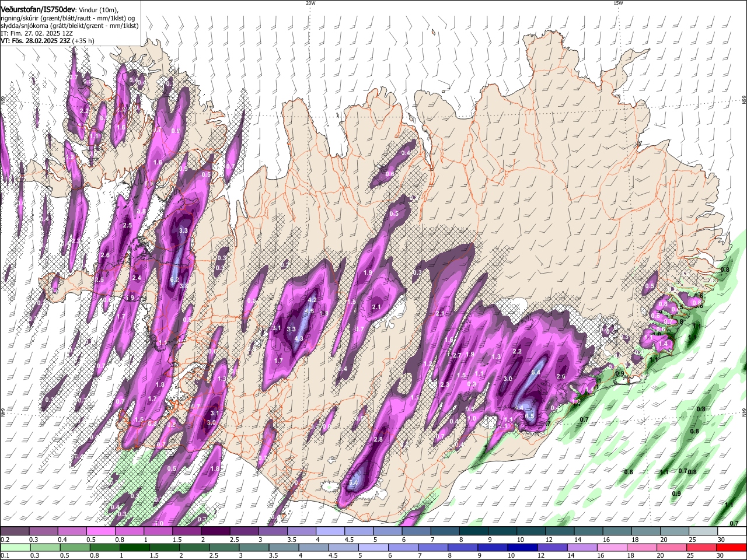Pick the palest green 0.1 rain legend swatch

click(15, 548)
